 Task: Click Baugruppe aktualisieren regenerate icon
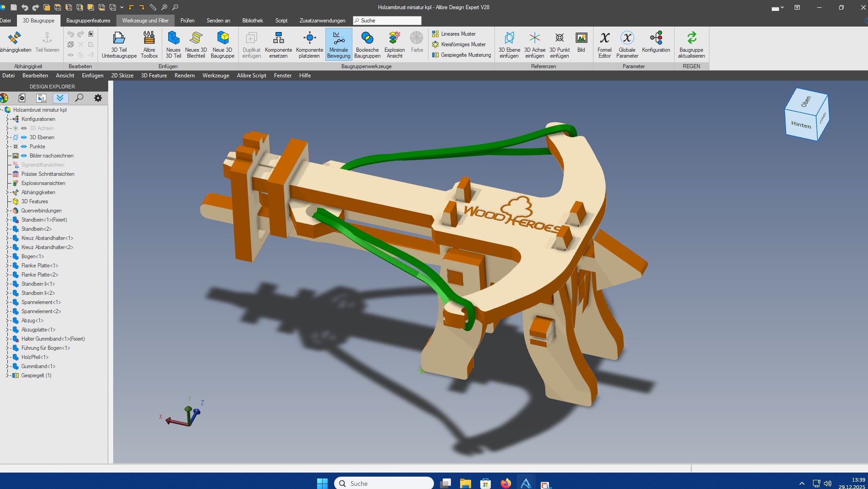691,38
